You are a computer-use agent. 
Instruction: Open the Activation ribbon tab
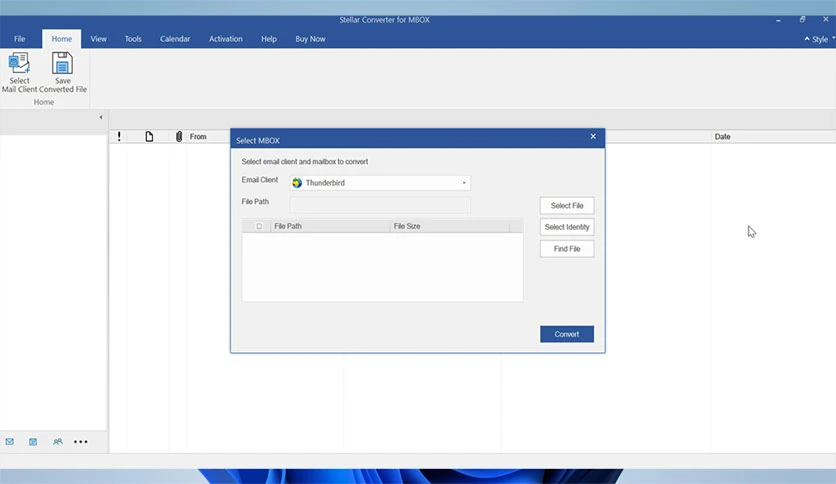[226, 39]
